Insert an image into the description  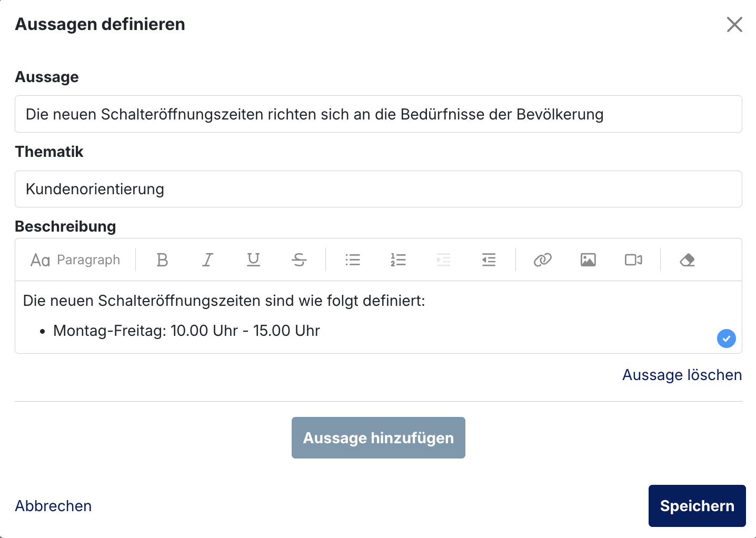pos(588,260)
